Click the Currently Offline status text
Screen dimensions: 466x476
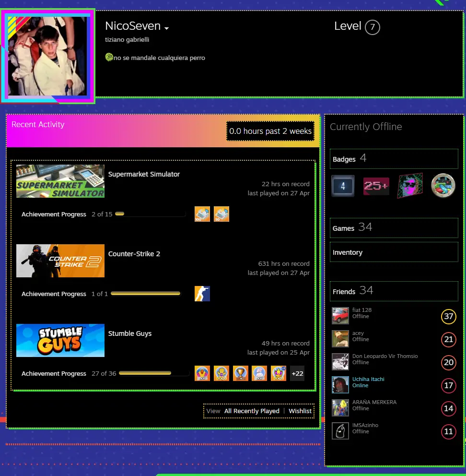366,127
